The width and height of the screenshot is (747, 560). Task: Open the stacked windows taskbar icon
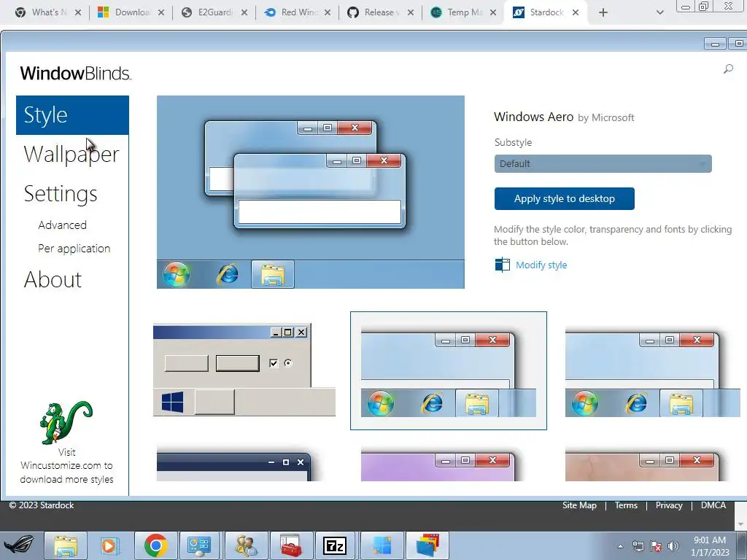pos(427,545)
